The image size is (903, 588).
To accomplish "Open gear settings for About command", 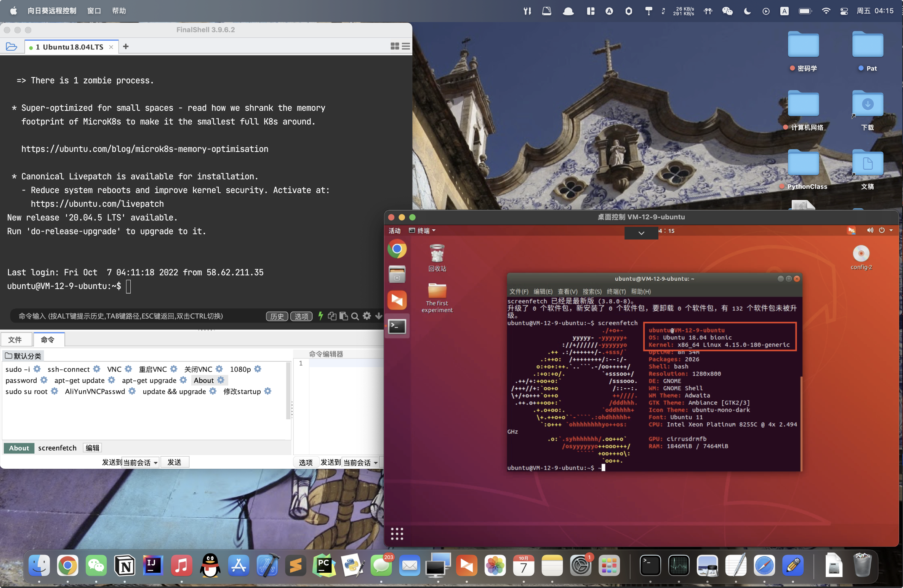I will [221, 380].
